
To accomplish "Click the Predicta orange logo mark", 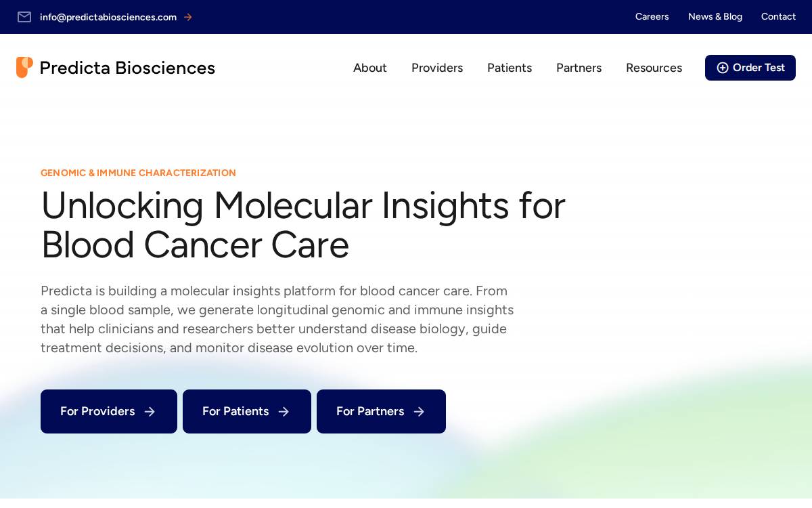I will coord(24,67).
